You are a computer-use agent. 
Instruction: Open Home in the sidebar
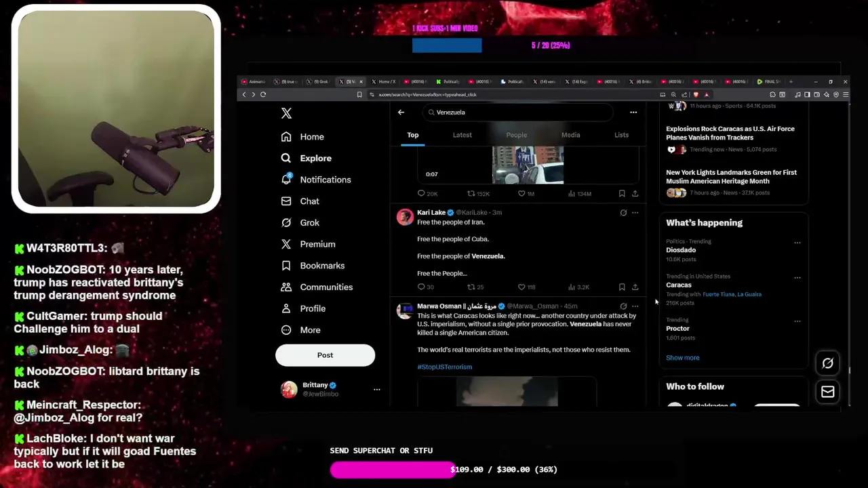pos(303,137)
